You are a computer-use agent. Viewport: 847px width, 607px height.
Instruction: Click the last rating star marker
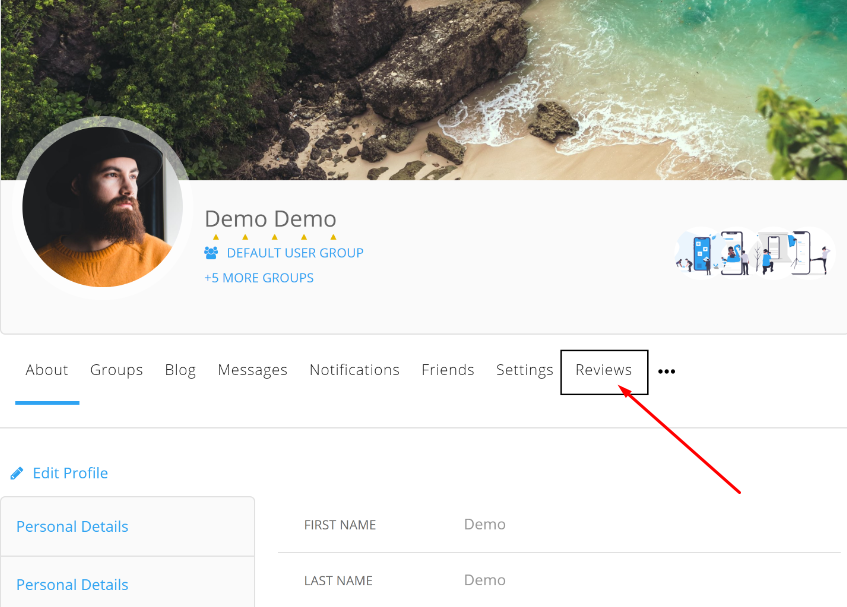[x=333, y=237]
